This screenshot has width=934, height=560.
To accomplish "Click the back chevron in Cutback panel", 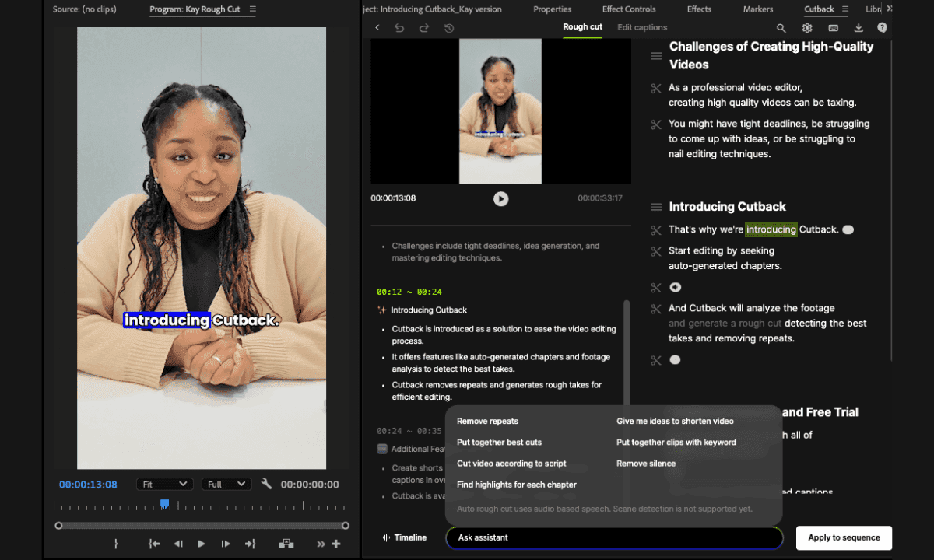I will [377, 28].
